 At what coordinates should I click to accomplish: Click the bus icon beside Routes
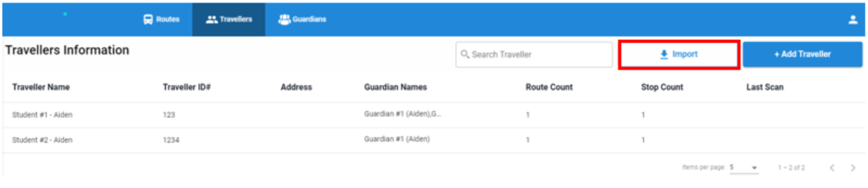tap(148, 19)
